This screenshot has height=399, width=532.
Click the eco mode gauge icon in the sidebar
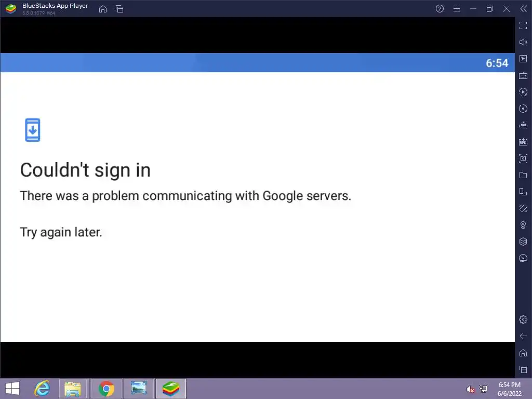coord(523,258)
